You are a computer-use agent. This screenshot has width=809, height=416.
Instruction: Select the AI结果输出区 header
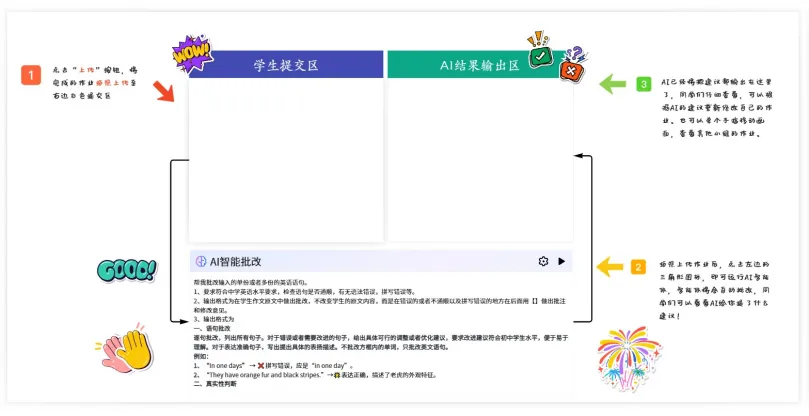[480, 65]
